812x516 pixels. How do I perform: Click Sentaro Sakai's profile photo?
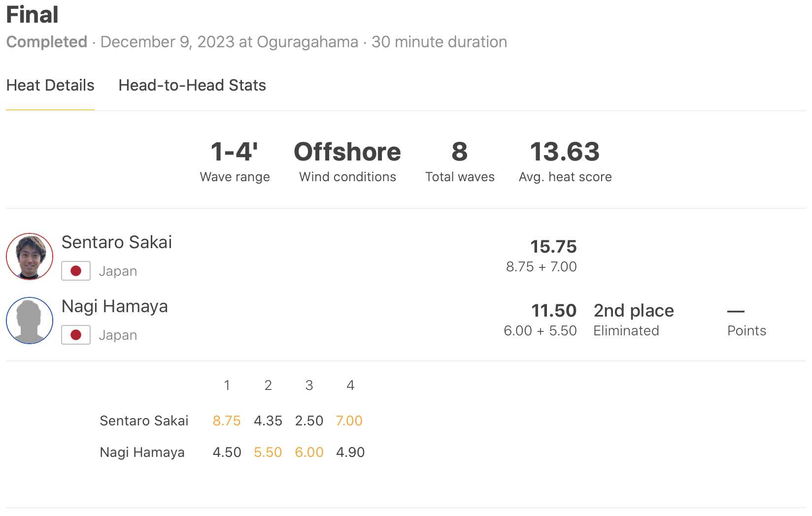click(x=30, y=257)
